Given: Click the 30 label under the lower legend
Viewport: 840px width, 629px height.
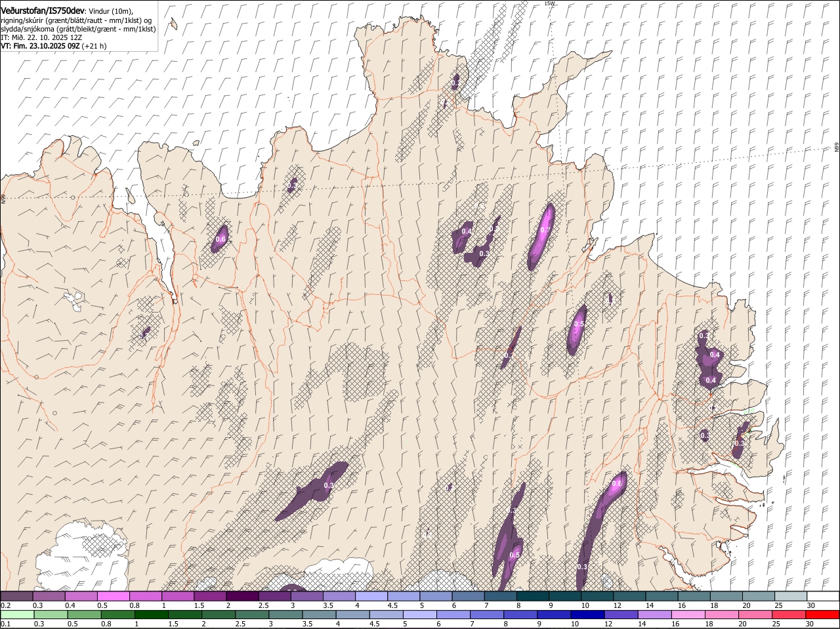Looking at the screenshot, I should pyautogui.click(x=811, y=624).
